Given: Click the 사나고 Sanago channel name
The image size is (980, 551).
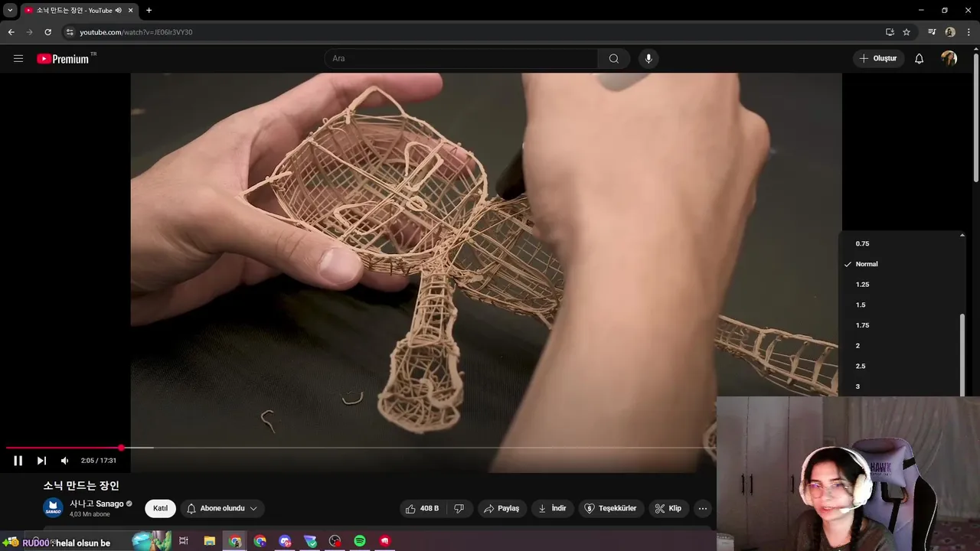Looking at the screenshot, I should click(x=96, y=504).
